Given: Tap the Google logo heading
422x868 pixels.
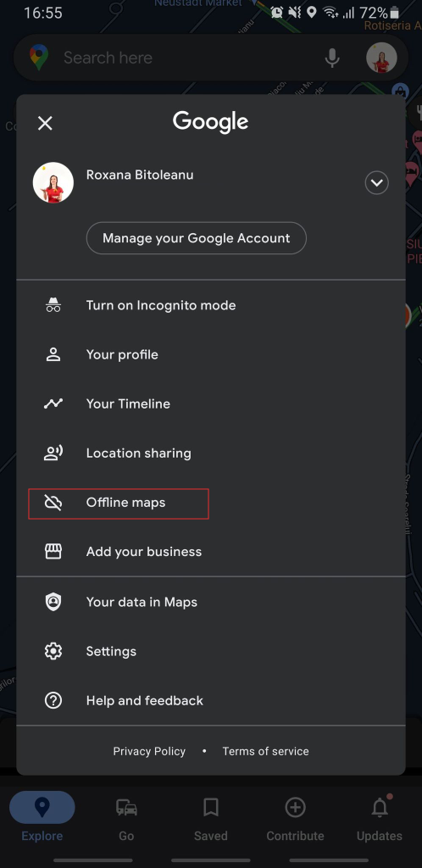Looking at the screenshot, I should tap(211, 122).
